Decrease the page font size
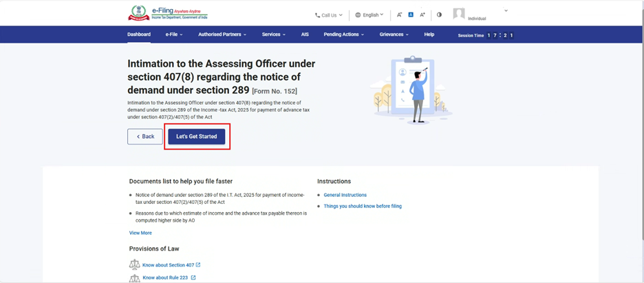This screenshot has width=644, height=283. (x=400, y=14)
